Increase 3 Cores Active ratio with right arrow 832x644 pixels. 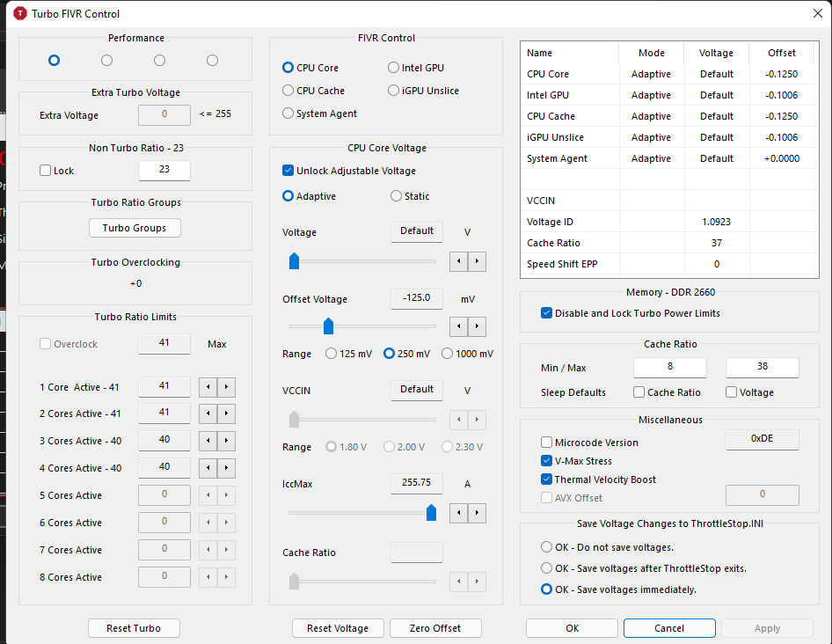click(227, 441)
